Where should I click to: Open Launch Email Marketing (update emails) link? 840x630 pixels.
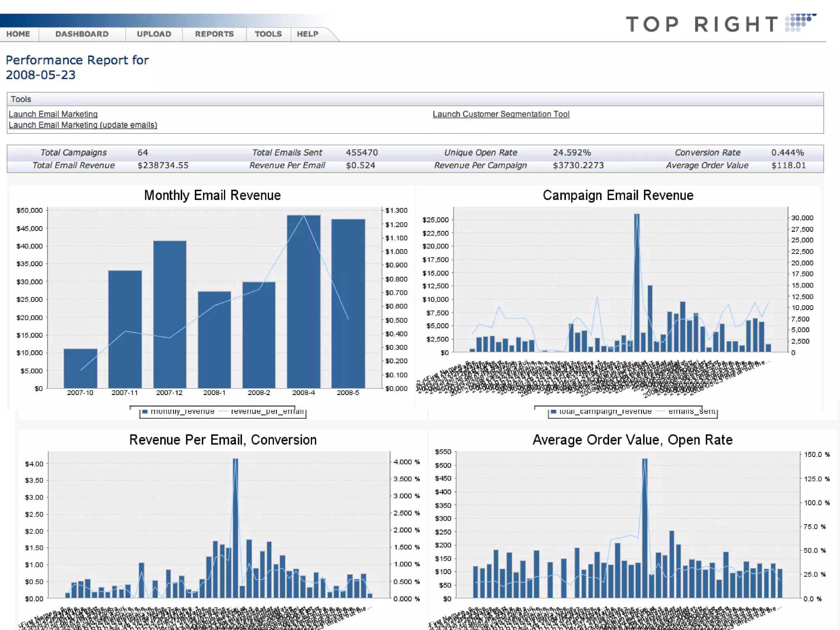coord(83,125)
